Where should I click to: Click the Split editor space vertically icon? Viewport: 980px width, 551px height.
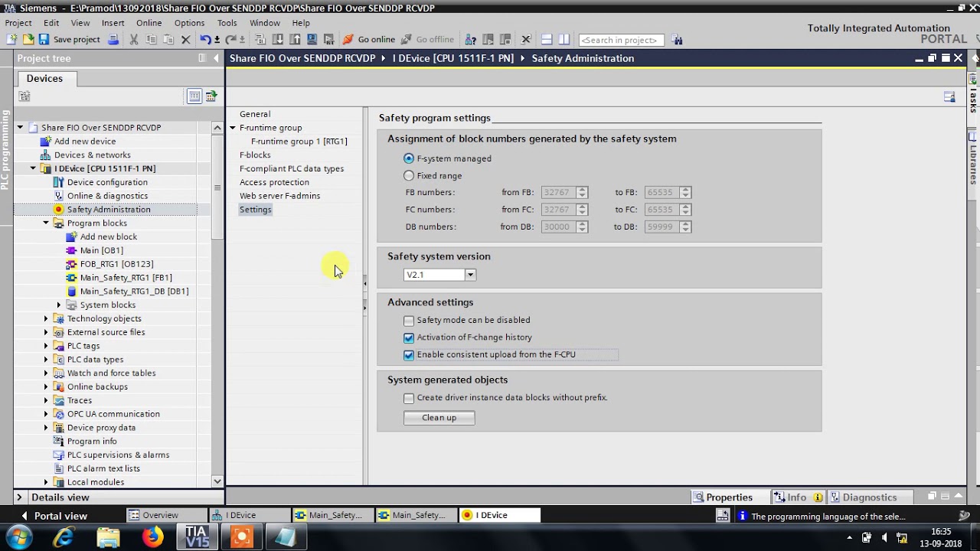(564, 40)
